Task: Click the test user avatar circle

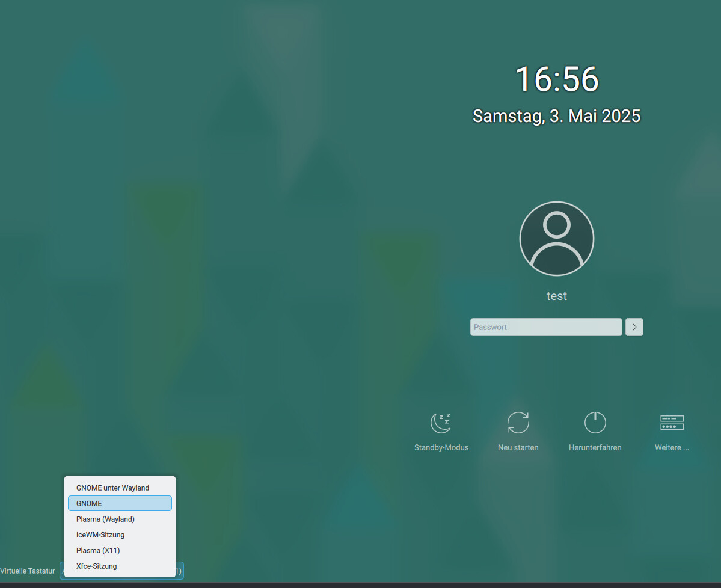Action: coord(556,238)
